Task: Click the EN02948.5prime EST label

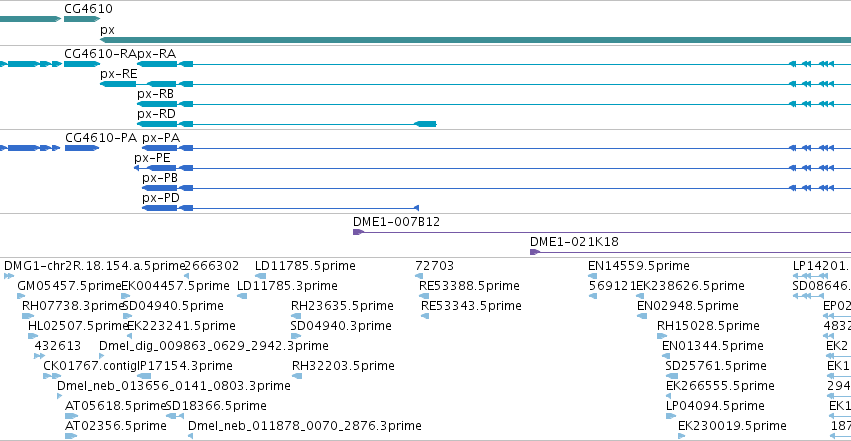Action: [x=688, y=306]
